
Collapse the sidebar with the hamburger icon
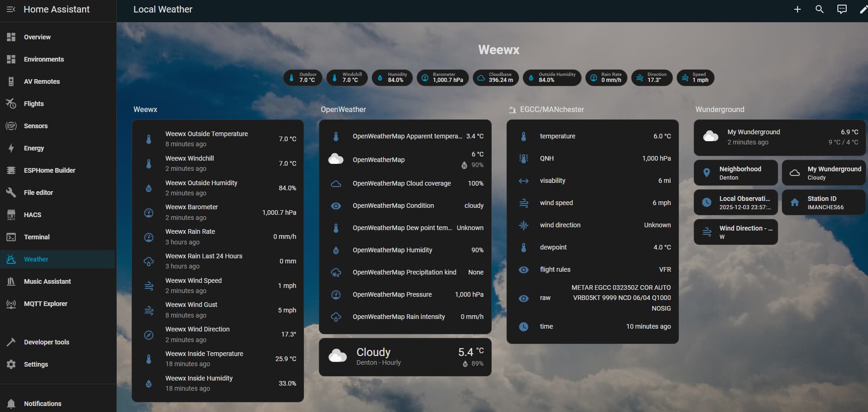point(11,9)
